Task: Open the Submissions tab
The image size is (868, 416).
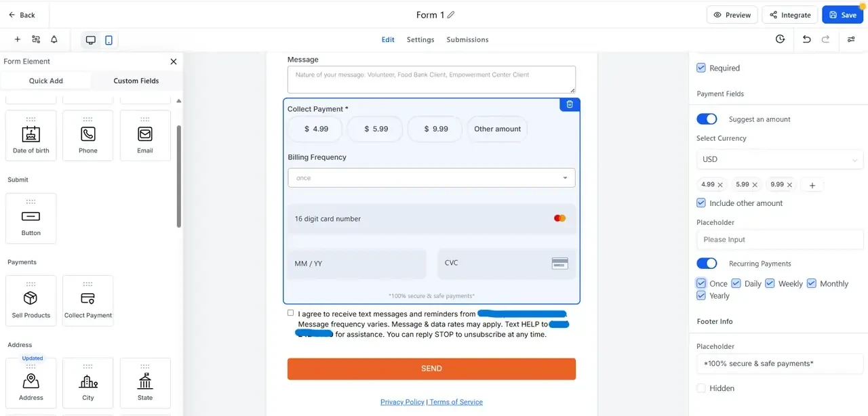Action: (x=467, y=39)
